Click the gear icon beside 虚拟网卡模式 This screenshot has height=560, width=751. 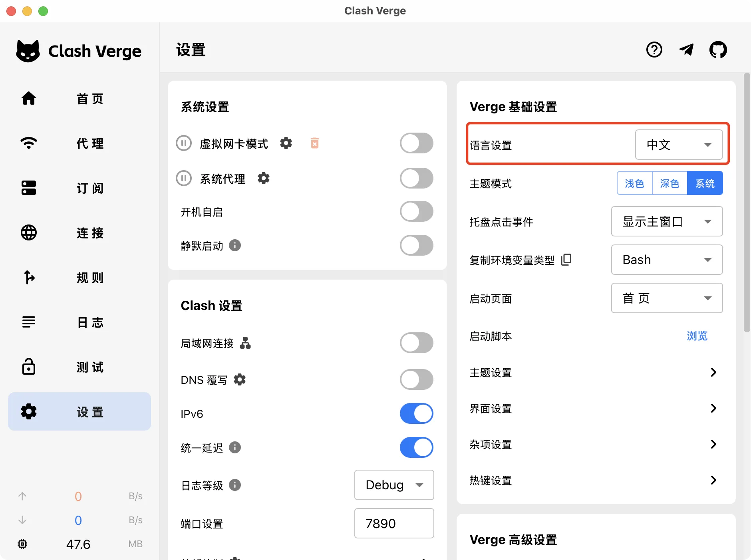click(286, 143)
